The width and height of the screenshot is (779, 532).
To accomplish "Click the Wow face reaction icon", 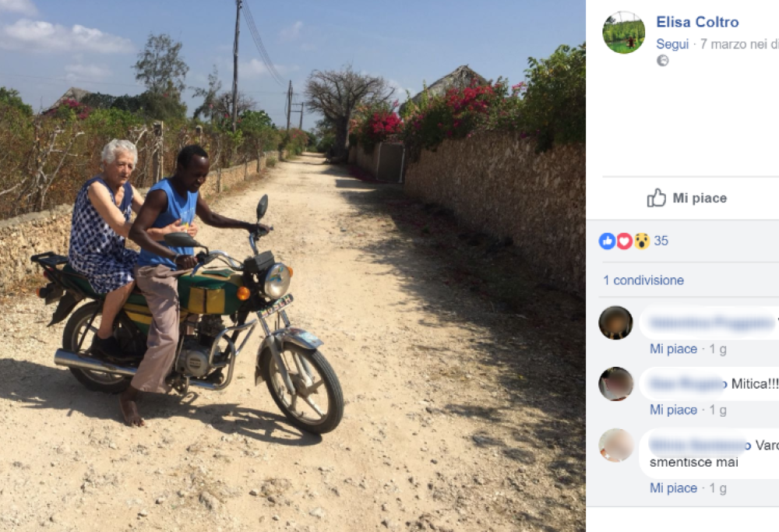I will click(x=640, y=241).
